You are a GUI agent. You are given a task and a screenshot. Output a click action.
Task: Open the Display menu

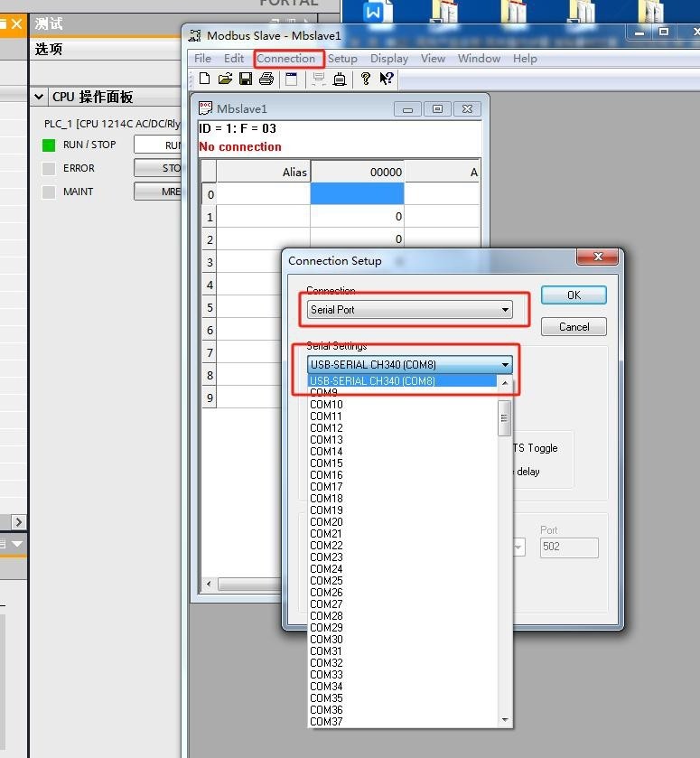click(x=389, y=59)
